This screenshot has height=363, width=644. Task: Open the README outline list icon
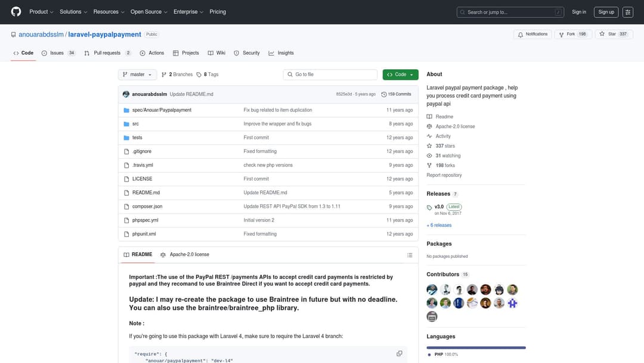click(410, 255)
